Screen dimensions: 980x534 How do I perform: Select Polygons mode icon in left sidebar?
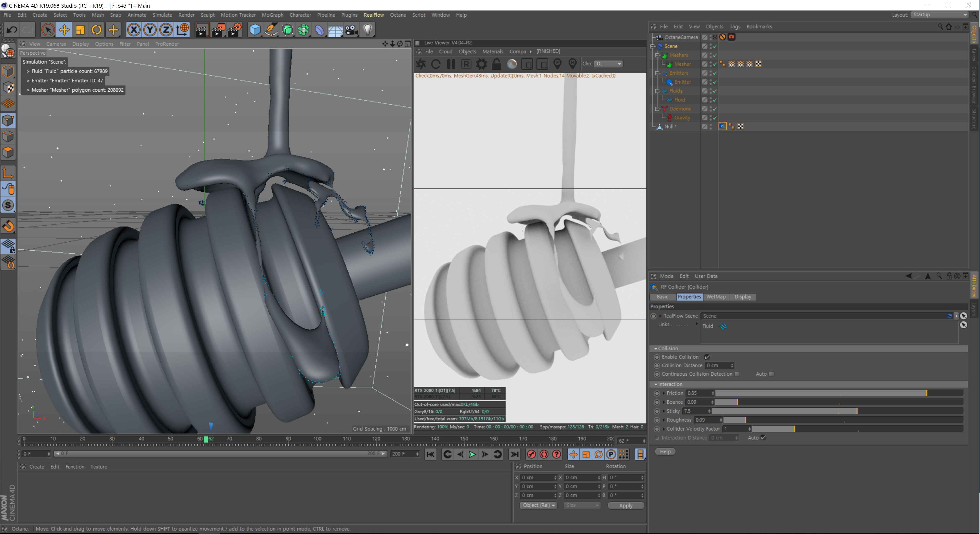click(8, 153)
